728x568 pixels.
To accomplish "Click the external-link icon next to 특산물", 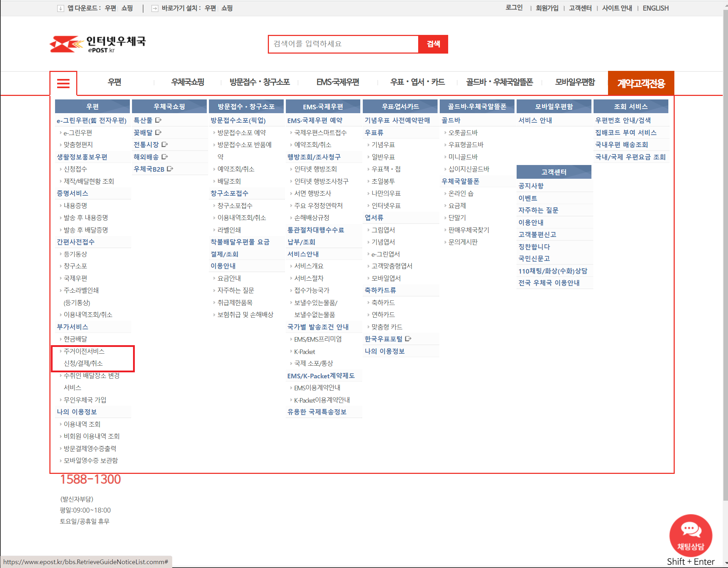I will click(158, 120).
